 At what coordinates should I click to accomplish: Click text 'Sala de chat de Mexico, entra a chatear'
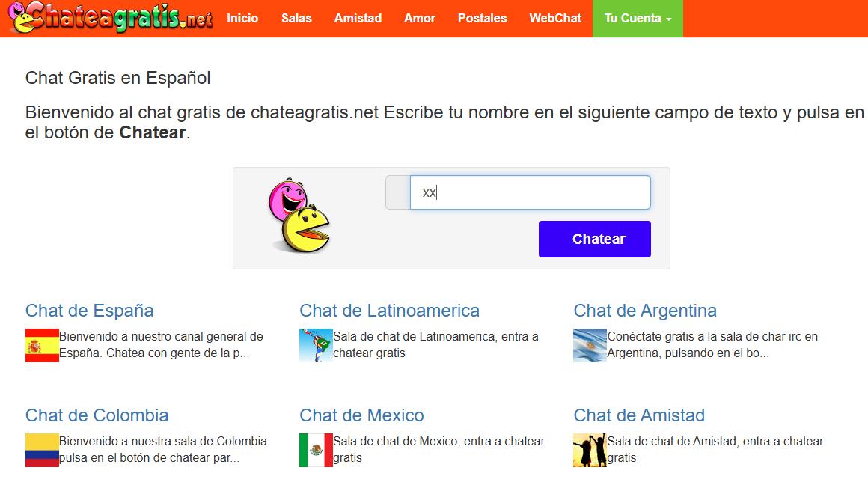point(439,442)
